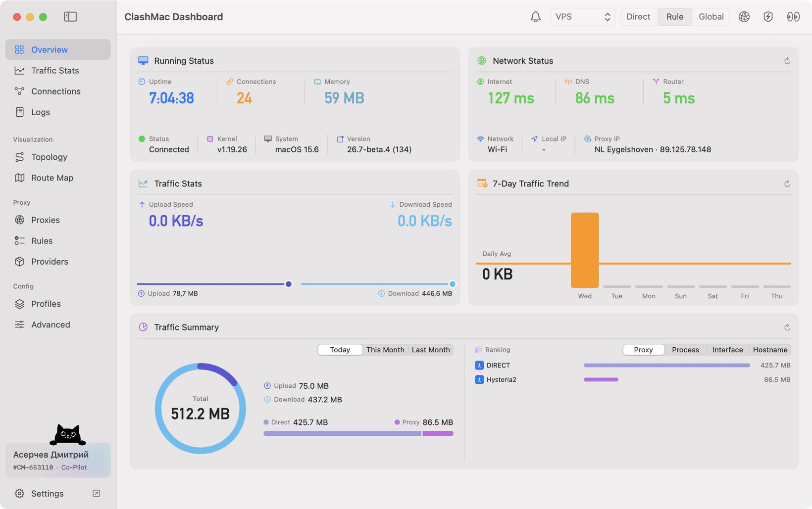Refresh the 7-Day Traffic Trend
The height and width of the screenshot is (509, 812).
pos(787,184)
